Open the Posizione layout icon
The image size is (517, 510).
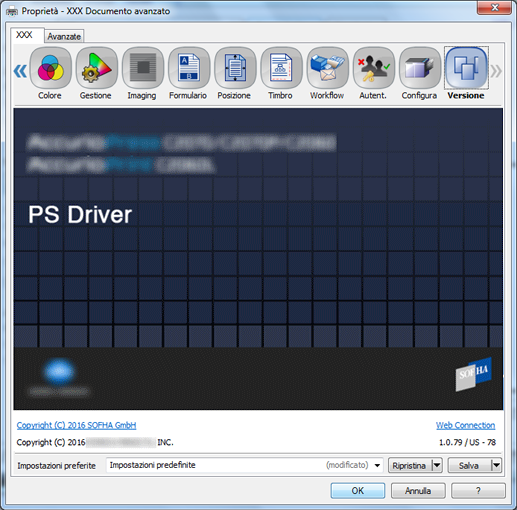235,68
